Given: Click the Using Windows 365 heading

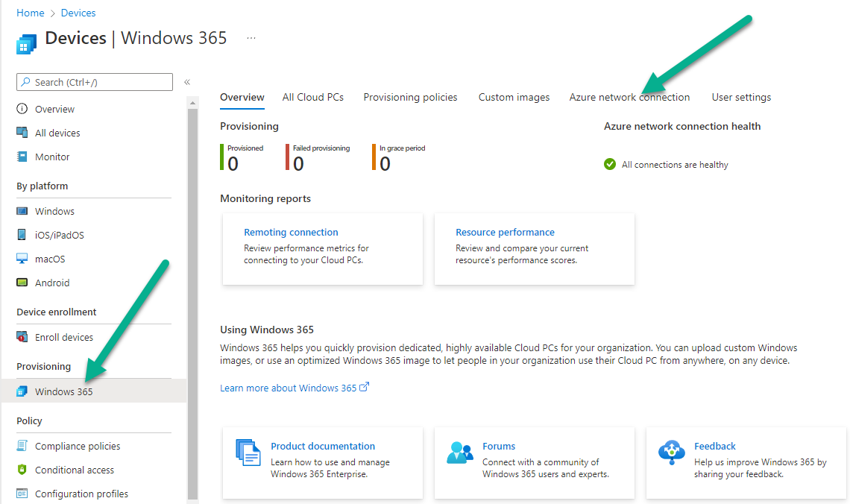Looking at the screenshot, I should pos(267,330).
